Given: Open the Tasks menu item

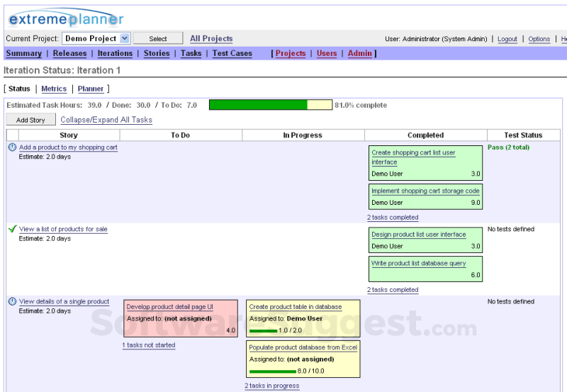Looking at the screenshot, I should click(x=191, y=53).
